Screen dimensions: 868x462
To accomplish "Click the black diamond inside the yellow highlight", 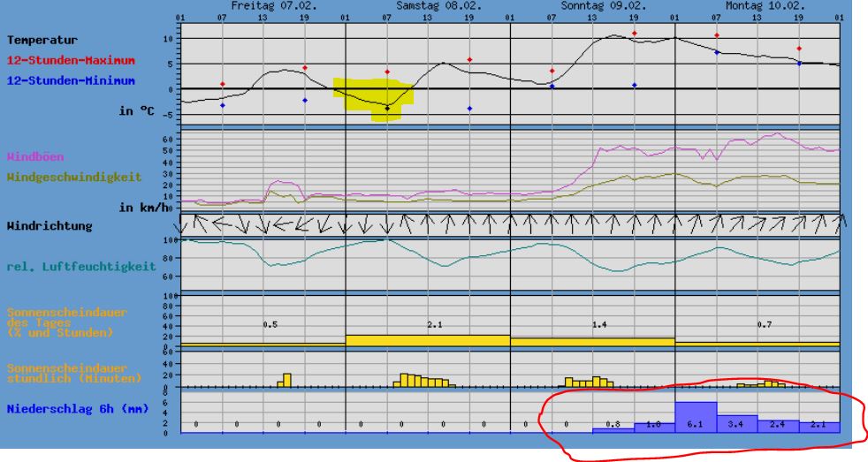I will click(x=387, y=108).
